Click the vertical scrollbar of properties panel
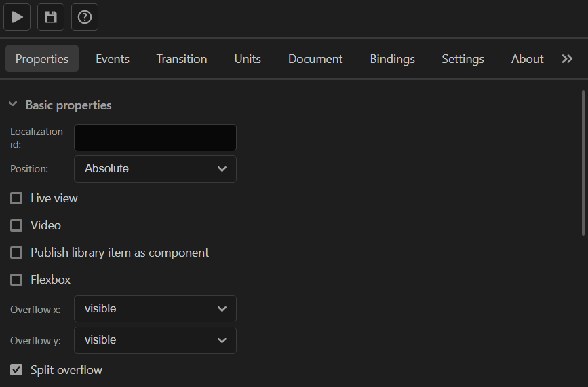Viewport: 588px width, 387px height. point(583,163)
